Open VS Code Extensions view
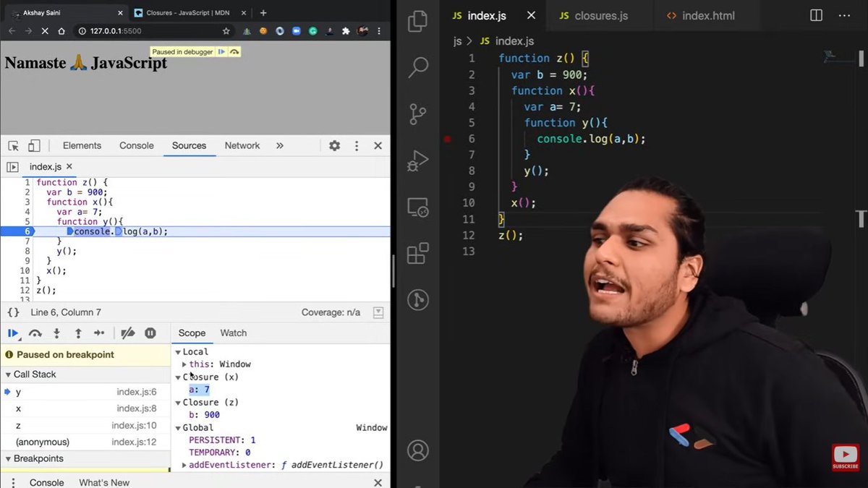The width and height of the screenshot is (868, 488). (418, 254)
